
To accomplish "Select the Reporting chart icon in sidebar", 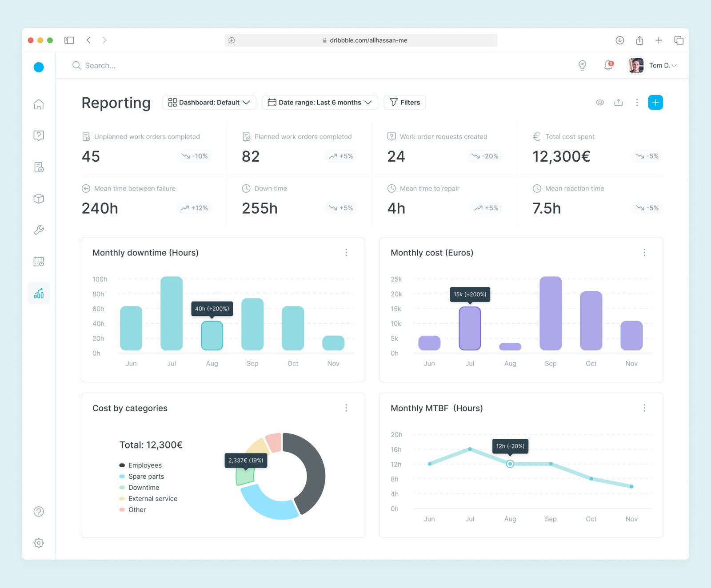I will tap(39, 293).
